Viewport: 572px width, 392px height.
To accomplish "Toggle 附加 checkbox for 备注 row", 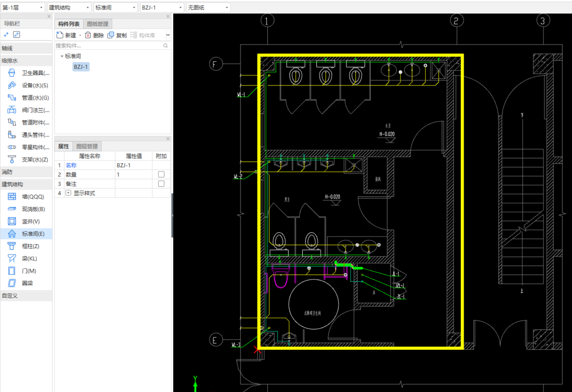I will point(161,184).
